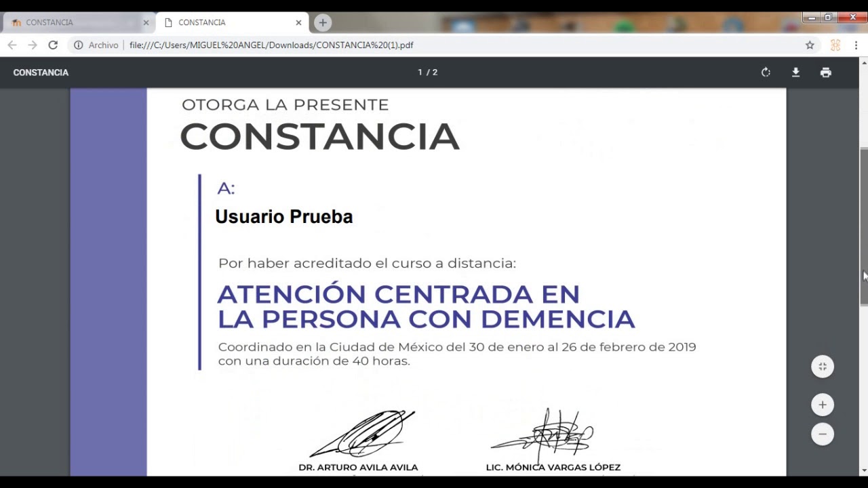Click the vertical scrollbar thumb
868x488 pixels.
(x=864, y=225)
